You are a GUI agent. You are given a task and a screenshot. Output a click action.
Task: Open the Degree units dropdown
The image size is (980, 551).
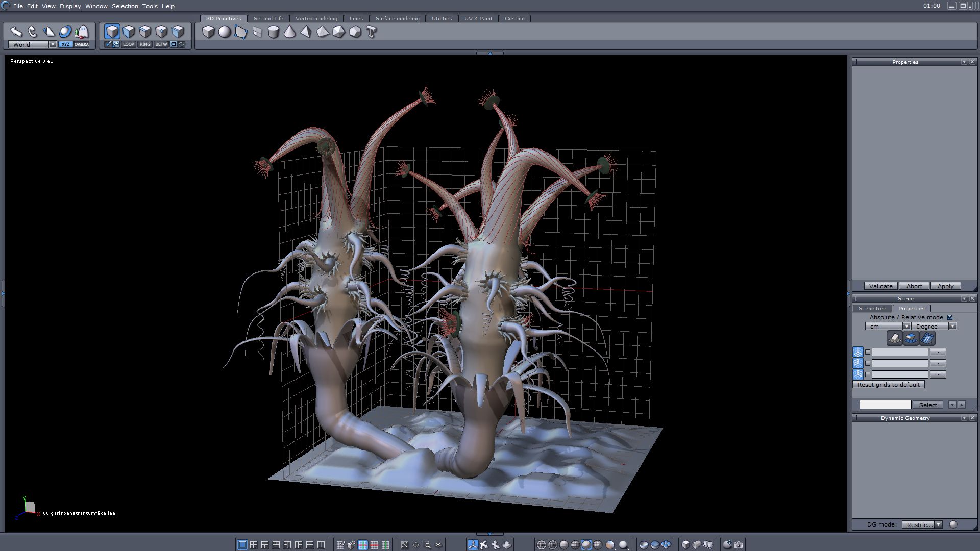952,327
